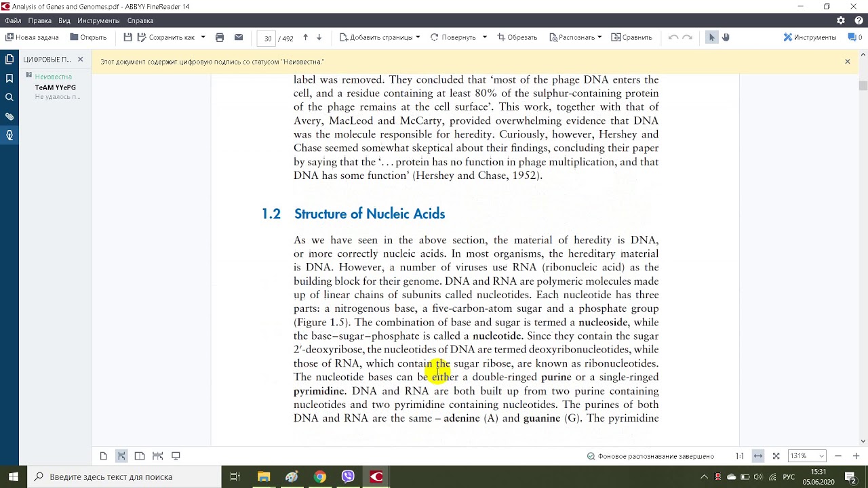
Task: Select the pointer selection tool
Action: [x=711, y=37]
